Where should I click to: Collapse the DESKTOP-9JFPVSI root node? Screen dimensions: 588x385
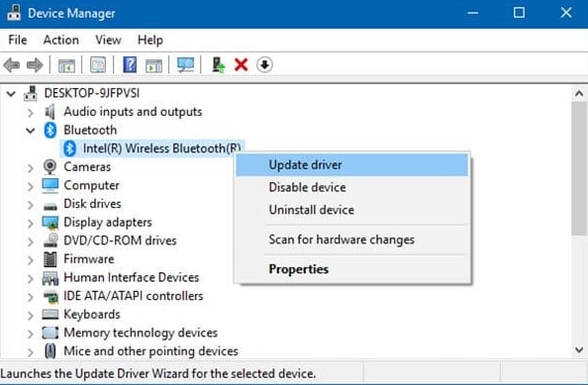point(11,93)
